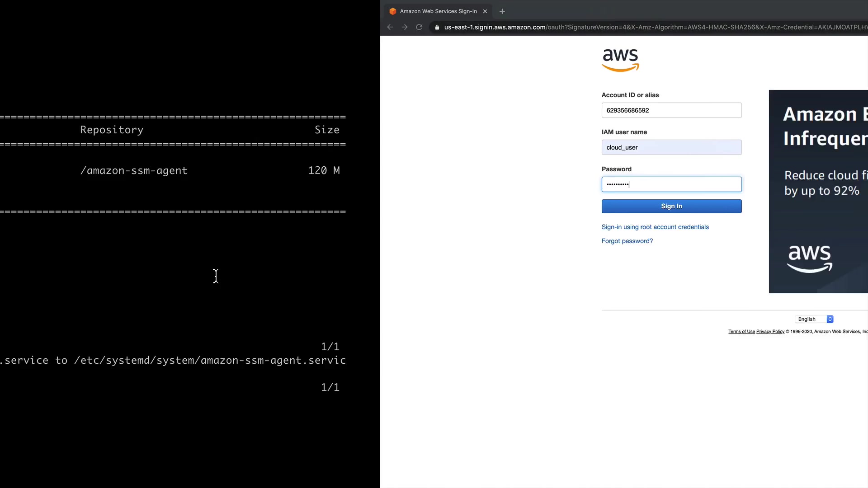
Task: Open Sign-in using root account credentials link
Action: pos(655,227)
